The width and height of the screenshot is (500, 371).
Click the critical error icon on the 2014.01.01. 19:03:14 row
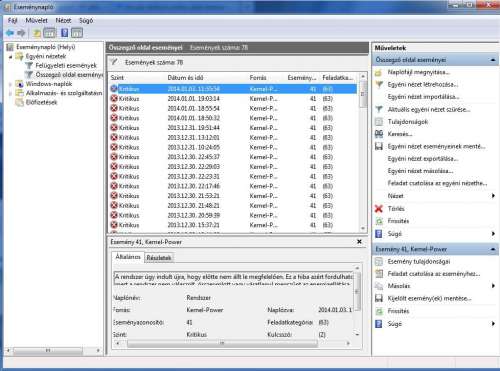point(114,99)
